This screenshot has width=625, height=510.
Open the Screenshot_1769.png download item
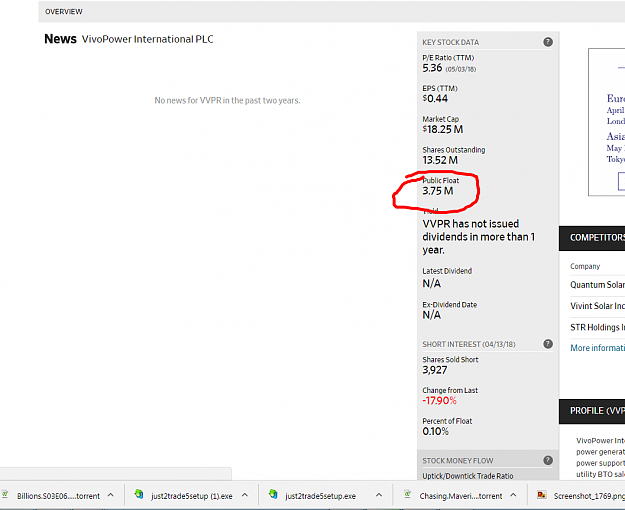point(589,496)
